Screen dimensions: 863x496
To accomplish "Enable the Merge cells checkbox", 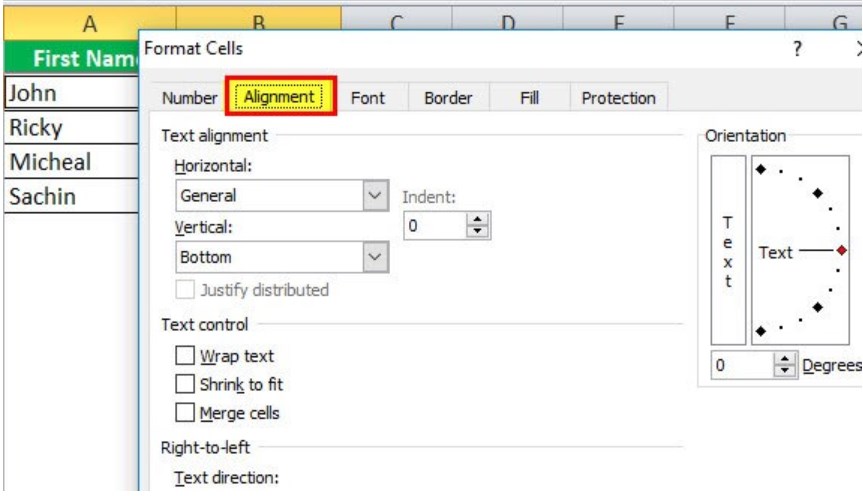I will click(185, 412).
